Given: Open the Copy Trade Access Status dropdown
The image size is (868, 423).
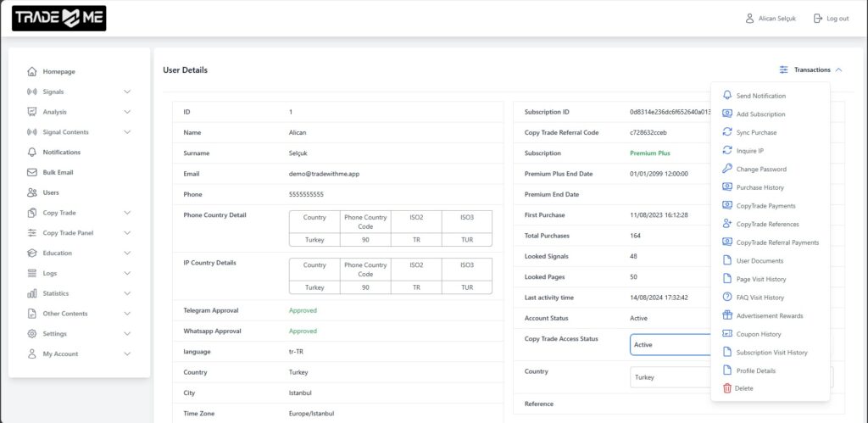Looking at the screenshot, I should [670, 345].
